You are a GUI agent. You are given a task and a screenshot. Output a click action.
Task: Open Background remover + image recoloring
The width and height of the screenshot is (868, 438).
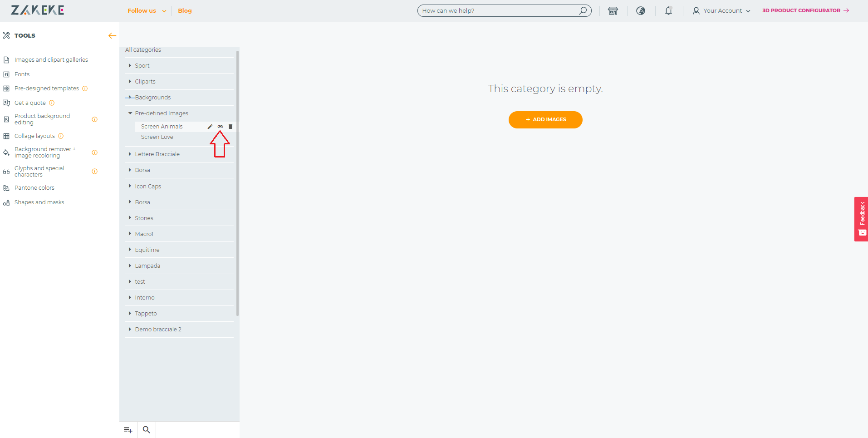(x=44, y=153)
